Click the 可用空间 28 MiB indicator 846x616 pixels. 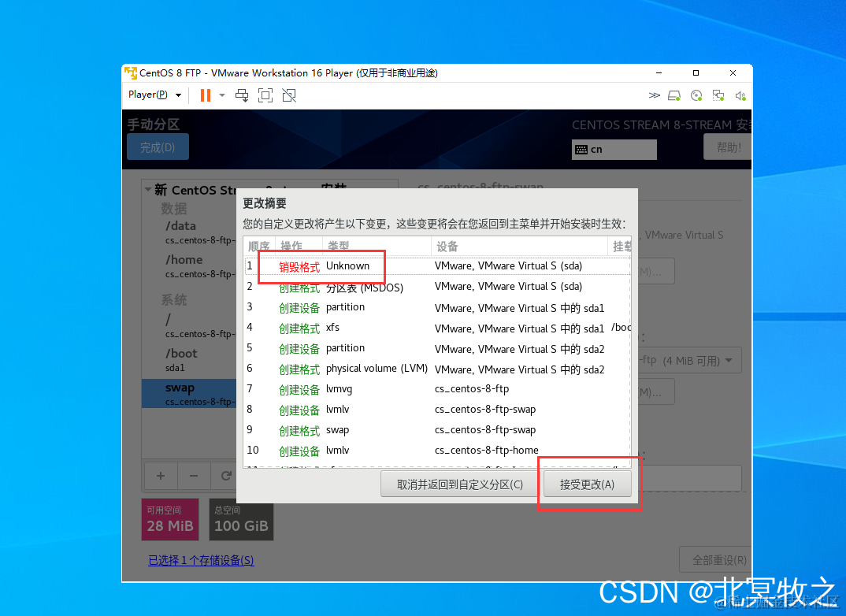[x=170, y=519]
